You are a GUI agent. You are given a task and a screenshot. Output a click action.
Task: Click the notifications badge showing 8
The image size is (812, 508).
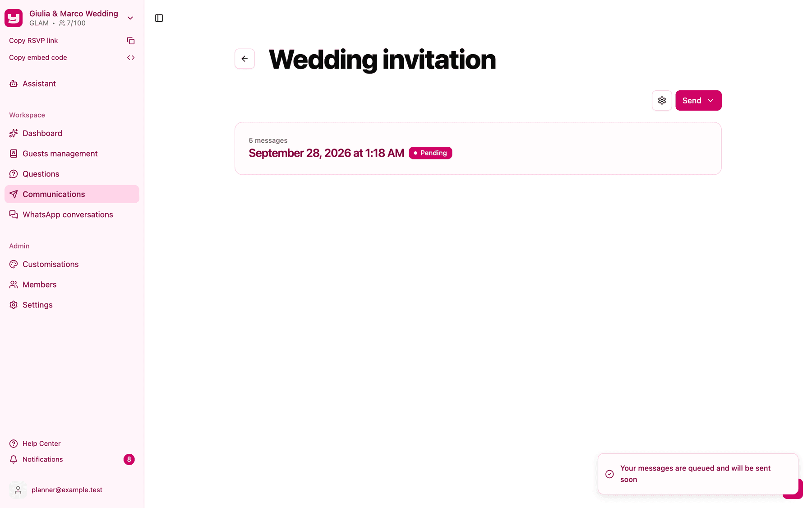(x=129, y=459)
